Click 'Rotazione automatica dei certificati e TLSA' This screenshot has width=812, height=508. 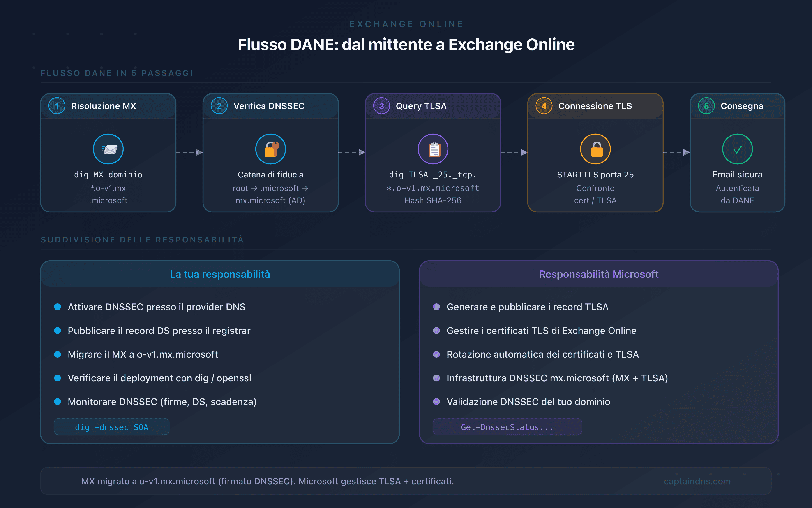tap(543, 354)
